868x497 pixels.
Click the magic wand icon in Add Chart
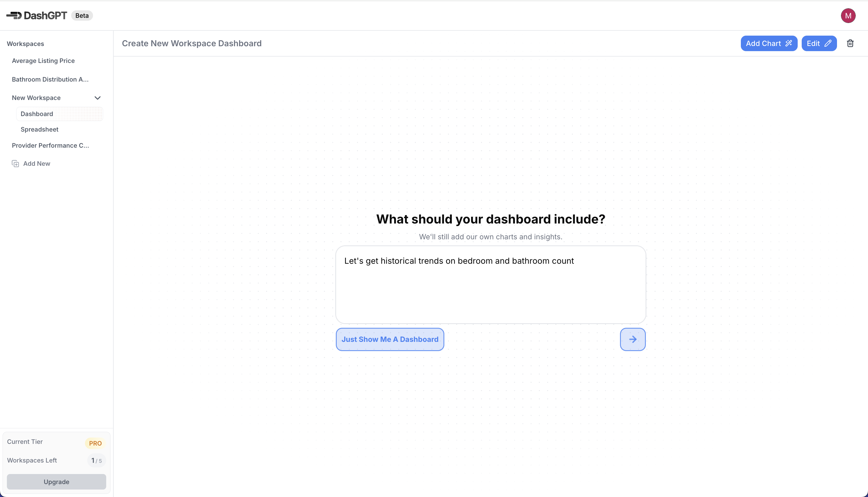[x=788, y=43]
